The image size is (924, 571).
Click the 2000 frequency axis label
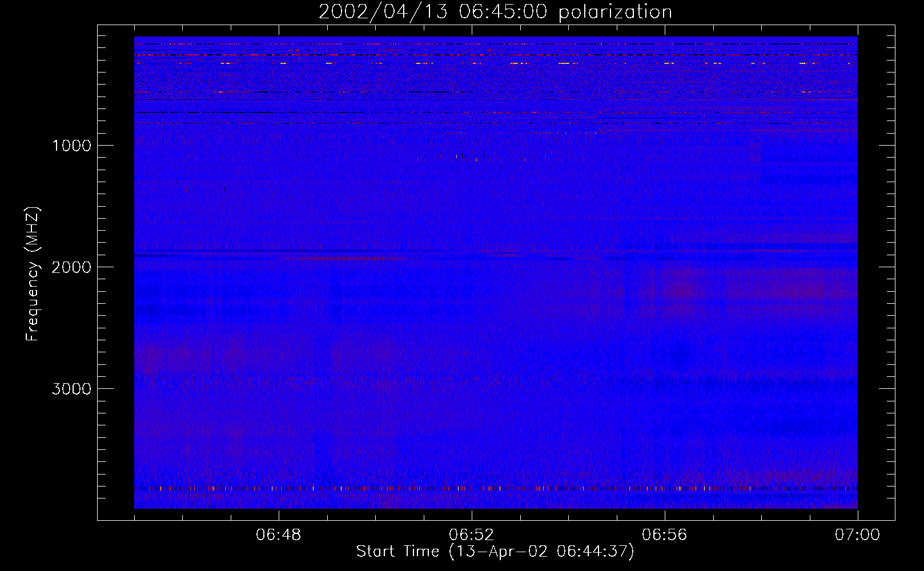71,267
